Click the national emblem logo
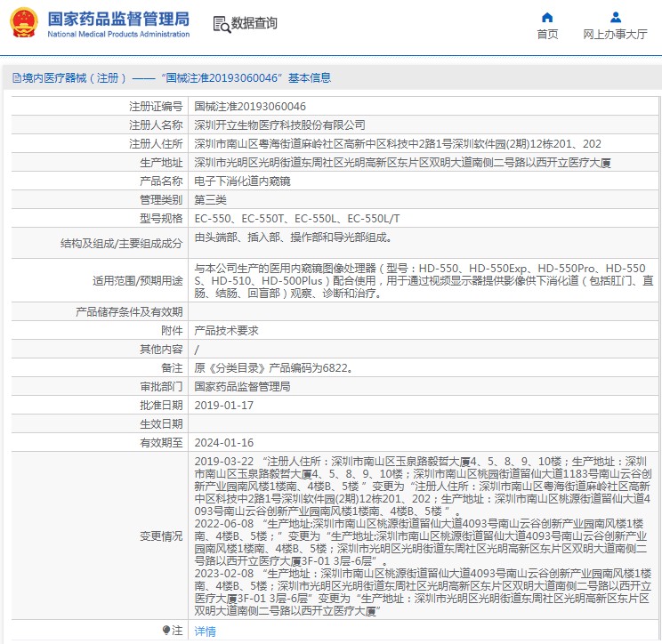 [24, 22]
